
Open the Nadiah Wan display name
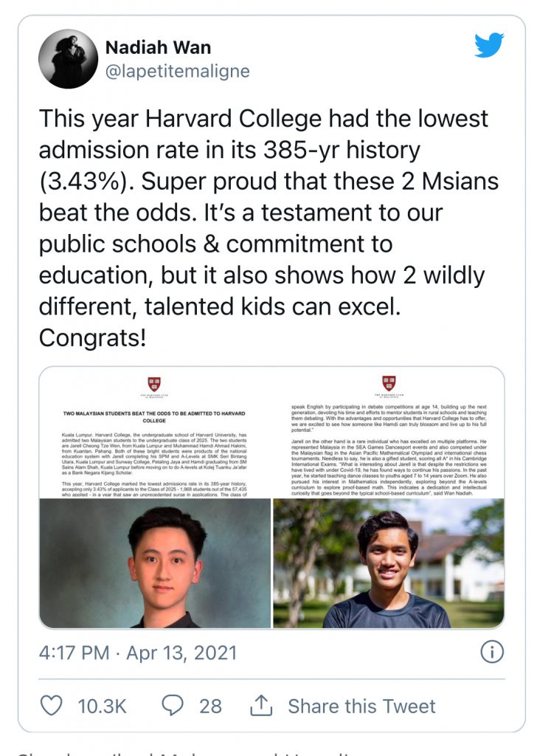(x=158, y=48)
